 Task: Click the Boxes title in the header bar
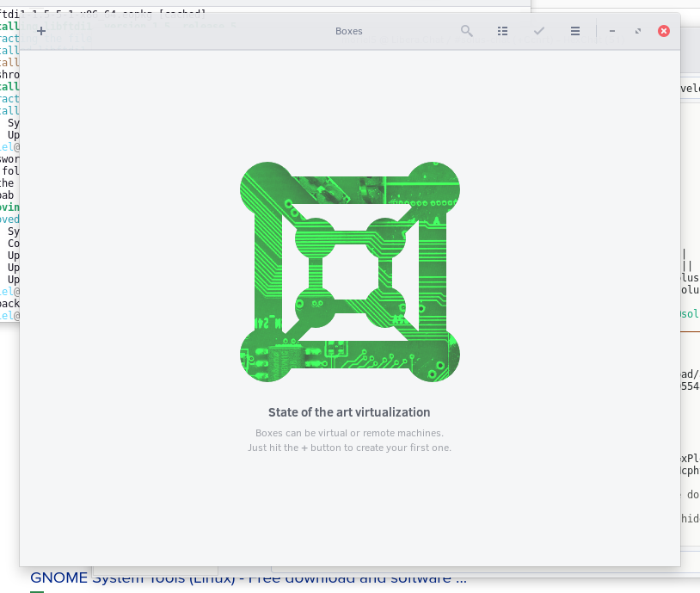(348, 31)
